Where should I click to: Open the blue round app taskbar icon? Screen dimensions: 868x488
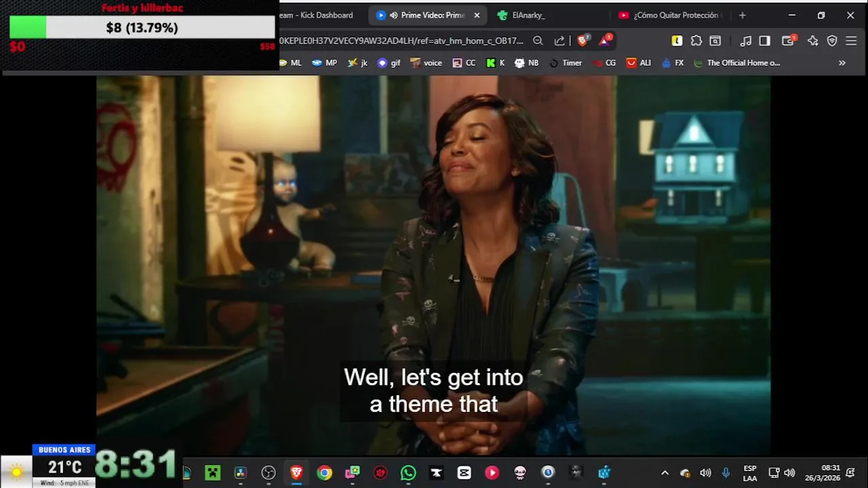tap(548, 472)
